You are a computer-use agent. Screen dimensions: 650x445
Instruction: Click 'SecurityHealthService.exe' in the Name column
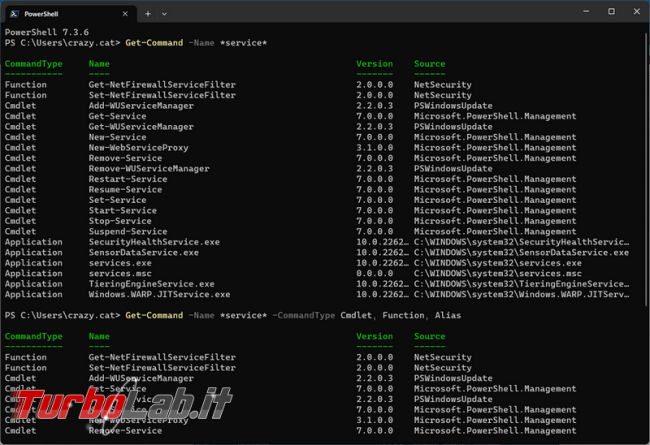(154, 242)
